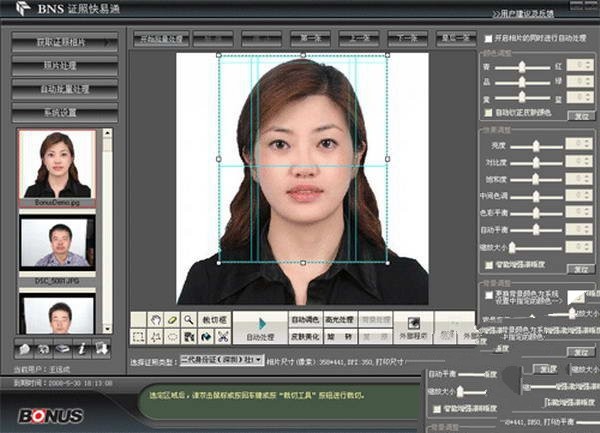Go to previous photo with 上一张
Image resolution: width=600 pixels, height=433 pixels.
(359, 38)
